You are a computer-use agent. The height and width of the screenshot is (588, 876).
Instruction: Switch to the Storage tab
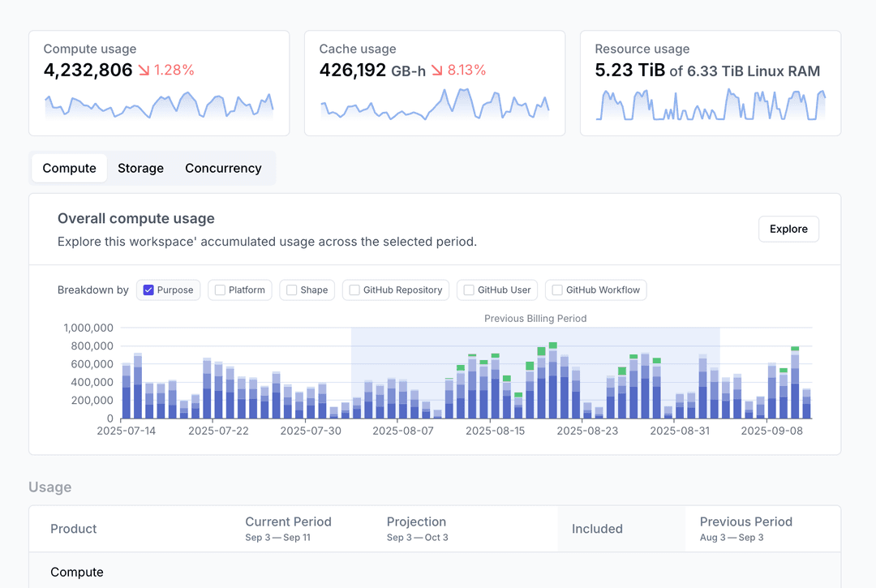point(140,169)
